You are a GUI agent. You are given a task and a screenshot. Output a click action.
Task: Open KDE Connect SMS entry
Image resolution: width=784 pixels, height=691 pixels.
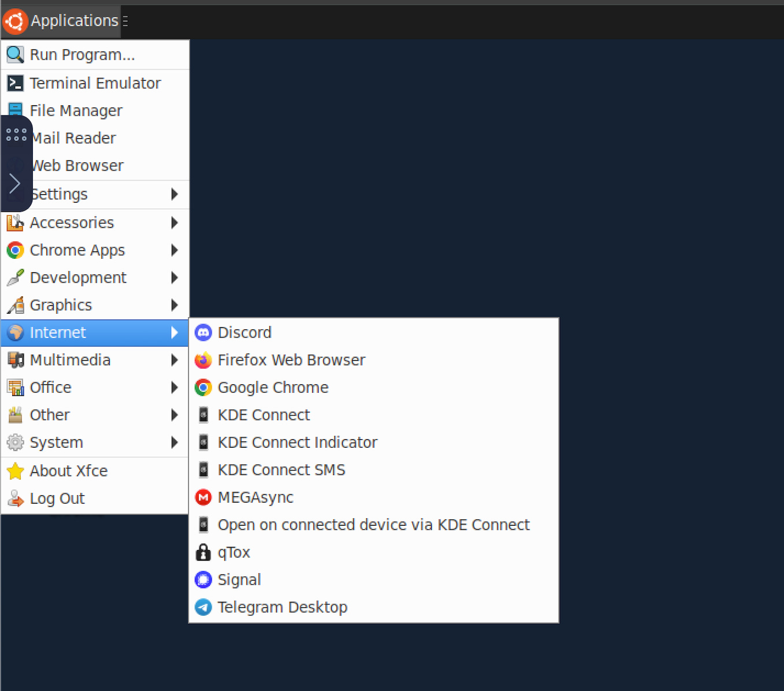pos(373,470)
